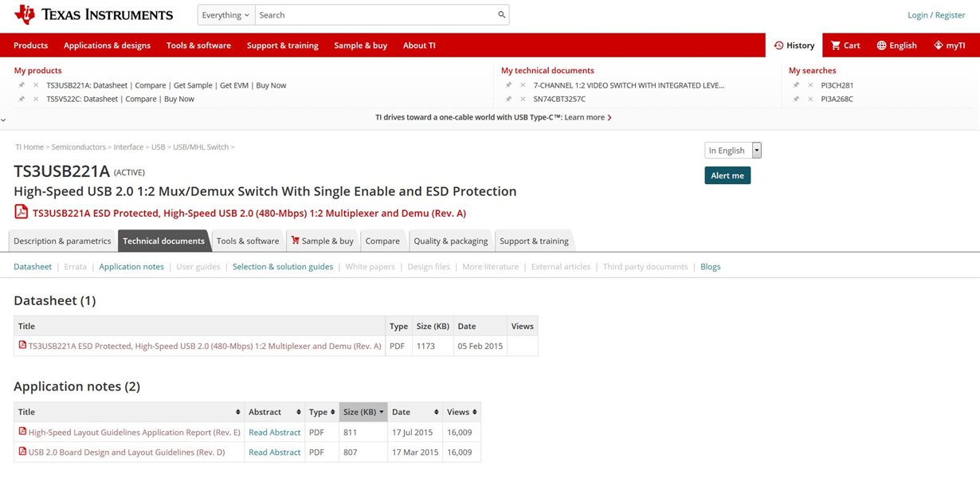
Task: Jump to Application notes section link
Action: point(131,267)
